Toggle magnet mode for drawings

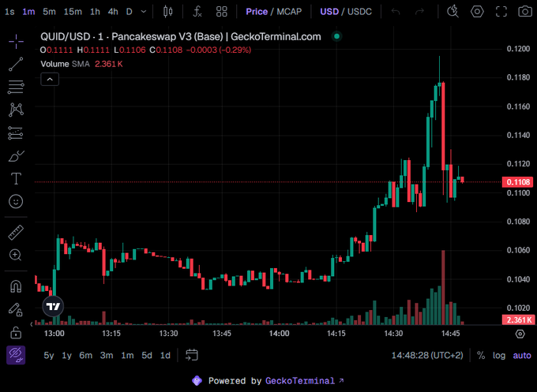click(x=16, y=286)
